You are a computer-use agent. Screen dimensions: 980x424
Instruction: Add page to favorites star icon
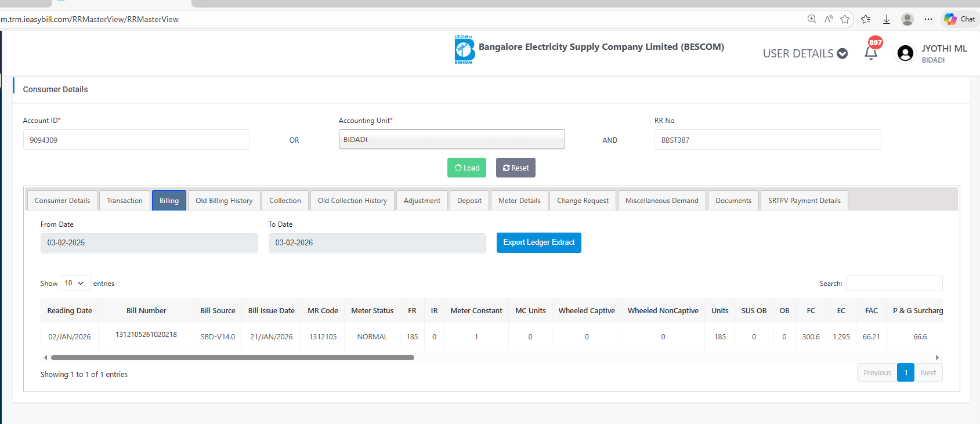pos(845,19)
